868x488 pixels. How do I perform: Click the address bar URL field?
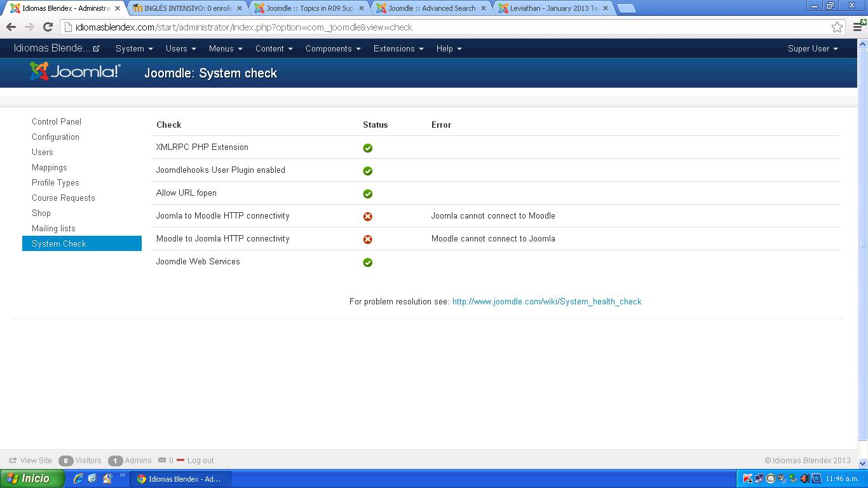[445, 27]
